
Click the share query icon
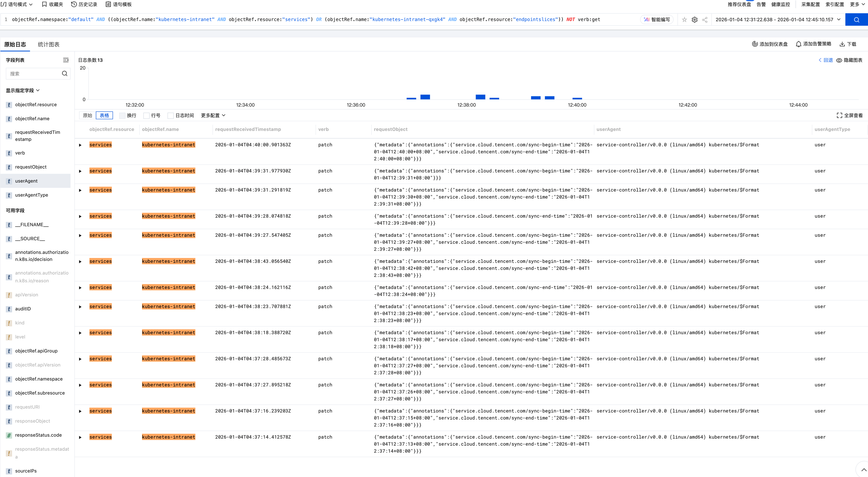[705, 19]
